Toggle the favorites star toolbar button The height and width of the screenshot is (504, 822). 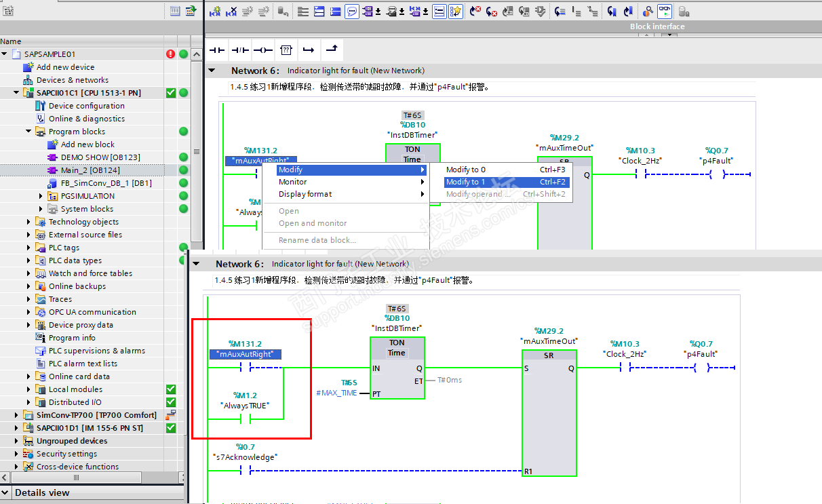pyautogui.click(x=456, y=12)
